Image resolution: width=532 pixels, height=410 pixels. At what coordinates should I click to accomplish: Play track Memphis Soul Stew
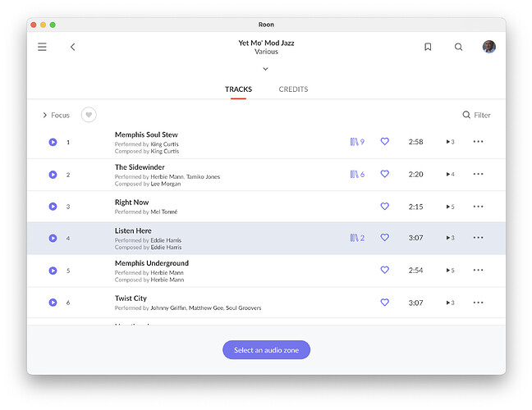click(53, 142)
